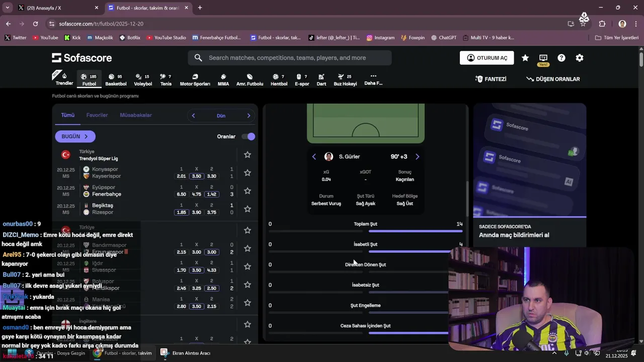Click the browser address bar URL
The image size is (644, 362).
pyautogui.click(x=101, y=24)
